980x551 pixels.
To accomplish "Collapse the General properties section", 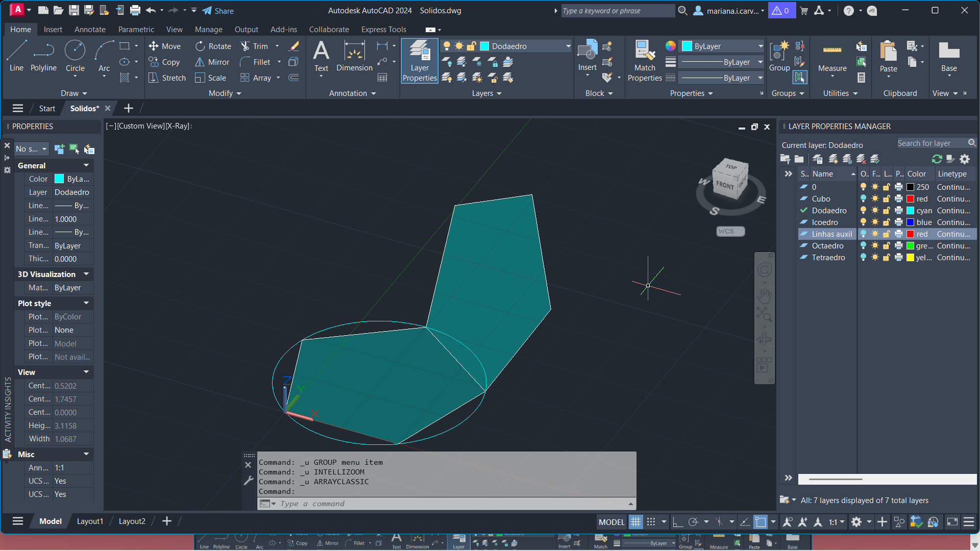I will 86,165.
